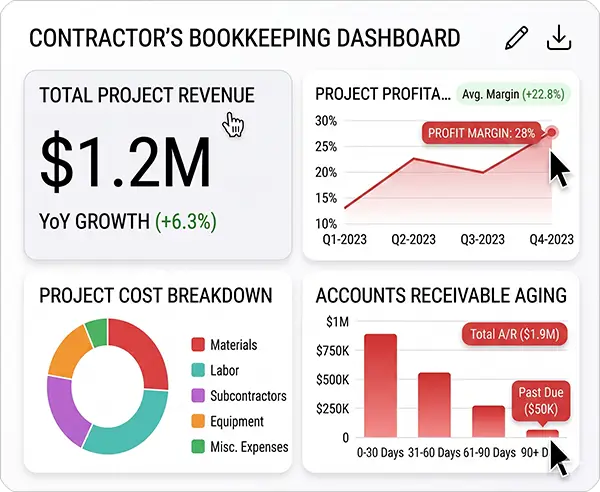This screenshot has height=492, width=600.
Task: Select the Labor legend label
Action: [225, 370]
